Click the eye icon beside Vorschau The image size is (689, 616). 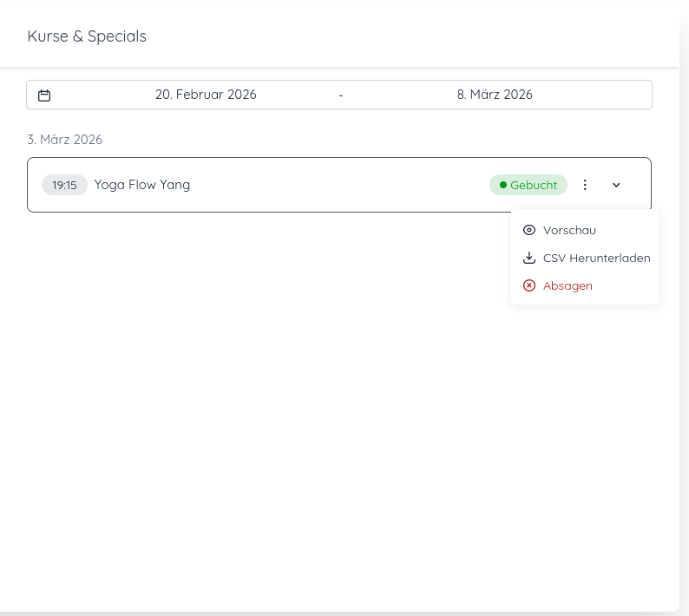pyautogui.click(x=529, y=230)
